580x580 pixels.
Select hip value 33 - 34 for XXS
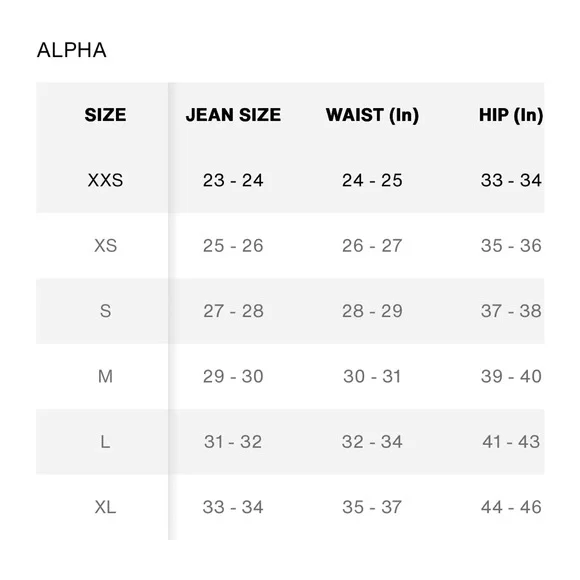coord(511,180)
